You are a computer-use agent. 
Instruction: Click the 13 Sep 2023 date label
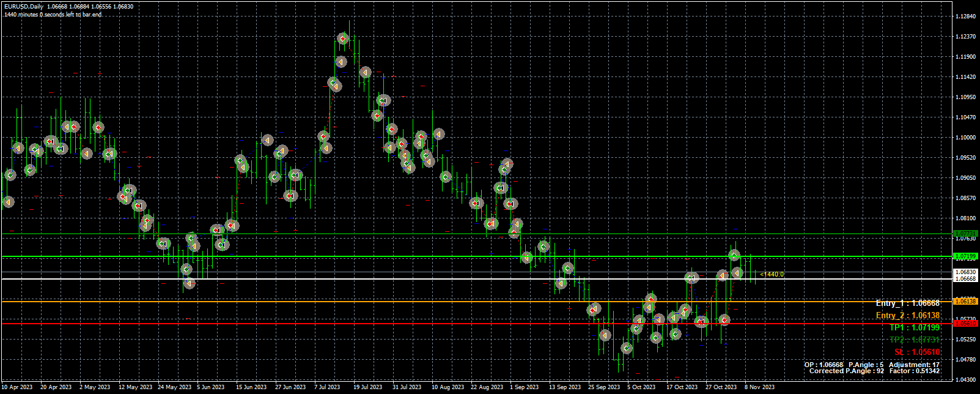[565, 387]
